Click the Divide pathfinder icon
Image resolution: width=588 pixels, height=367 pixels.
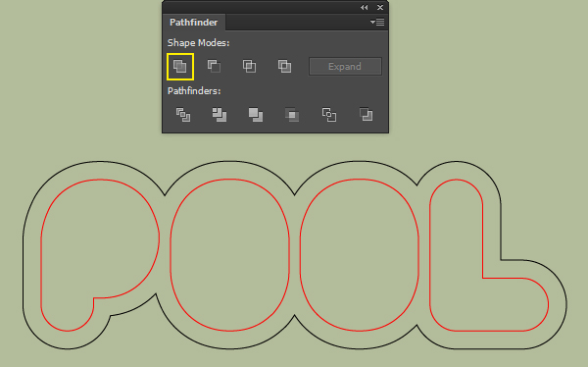(x=183, y=115)
